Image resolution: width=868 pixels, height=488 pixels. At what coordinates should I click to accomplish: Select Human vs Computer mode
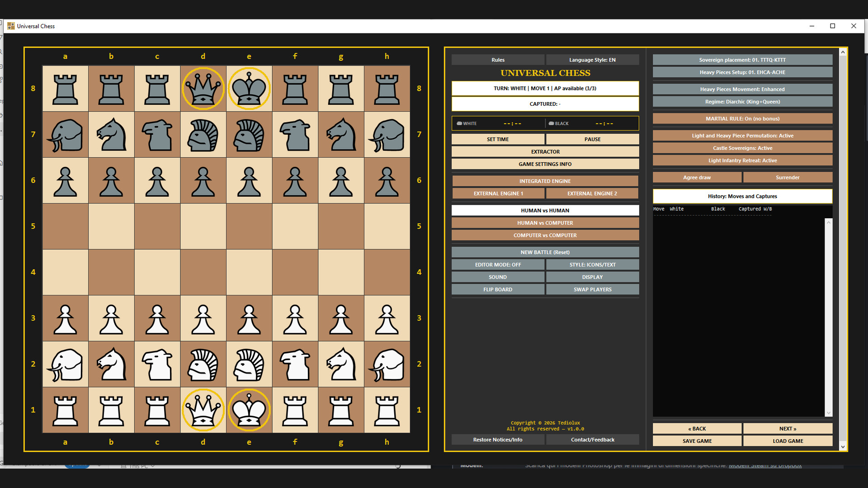(545, 223)
